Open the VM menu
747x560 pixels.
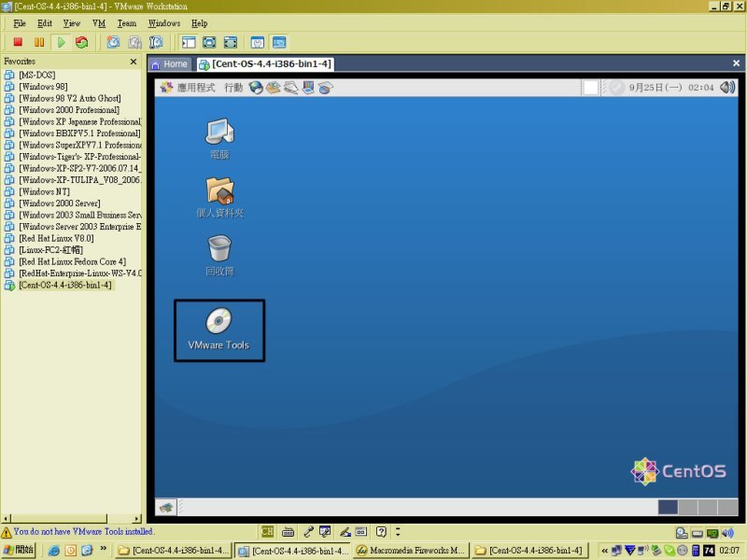[x=99, y=23]
